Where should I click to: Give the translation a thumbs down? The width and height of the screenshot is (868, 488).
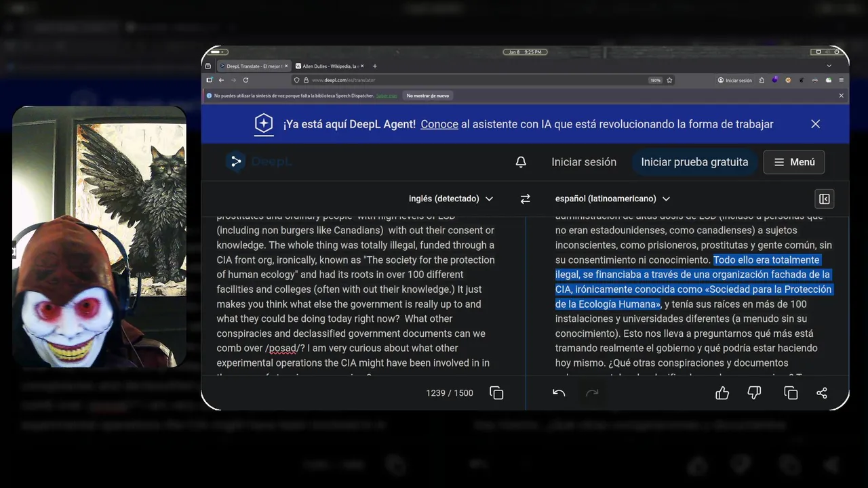(x=754, y=393)
